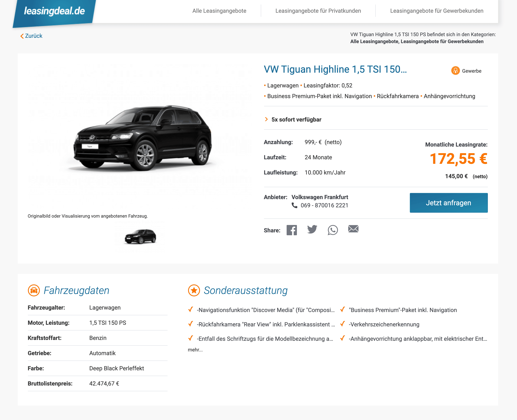This screenshot has width=517, height=420.
Task: Open the VW Tiguan Highline title link
Action: [x=335, y=69]
